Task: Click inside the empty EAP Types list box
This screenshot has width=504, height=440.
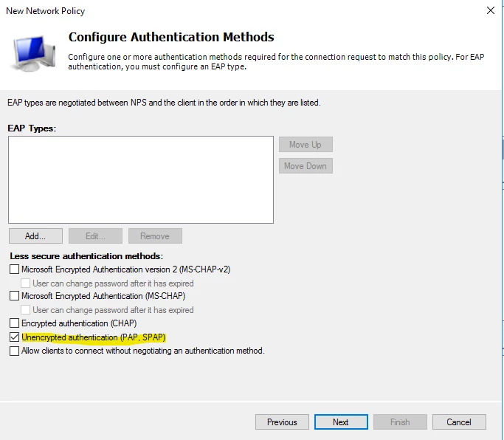Action: [141, 180]
